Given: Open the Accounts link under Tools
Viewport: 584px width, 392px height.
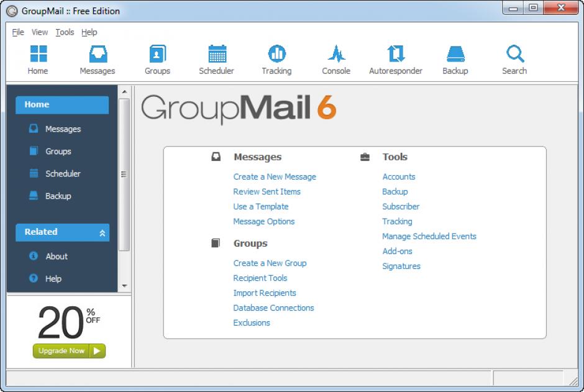Looking at the screenshot, I should tap(399, 177).
